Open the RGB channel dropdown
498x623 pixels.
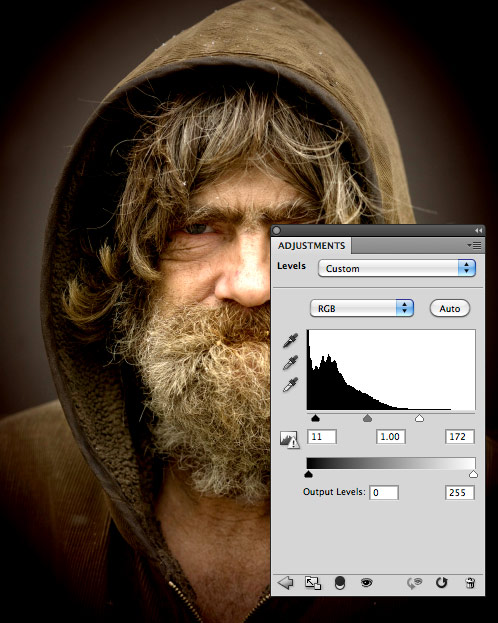[x=362, y=308]
